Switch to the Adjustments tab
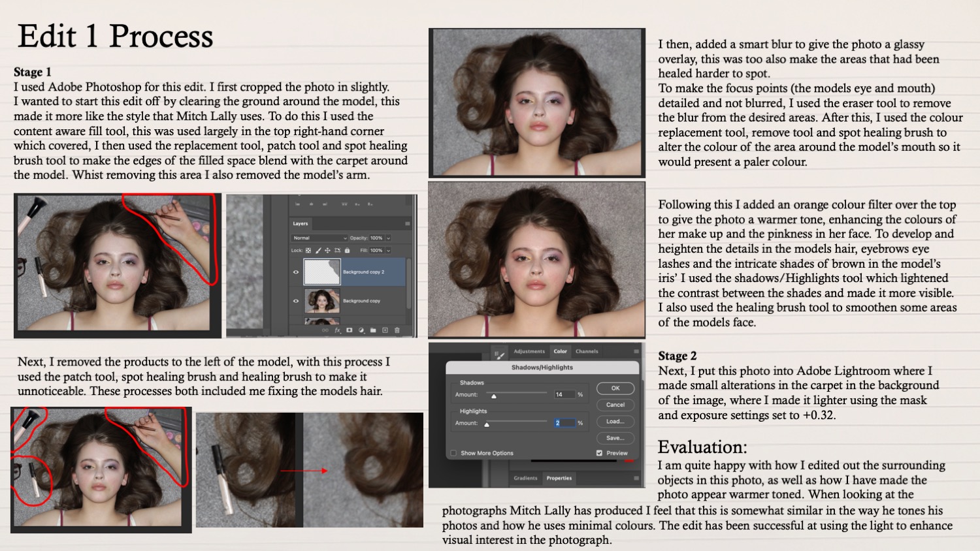The width and height of the screenshot is (980, 551). click(529, 351)
